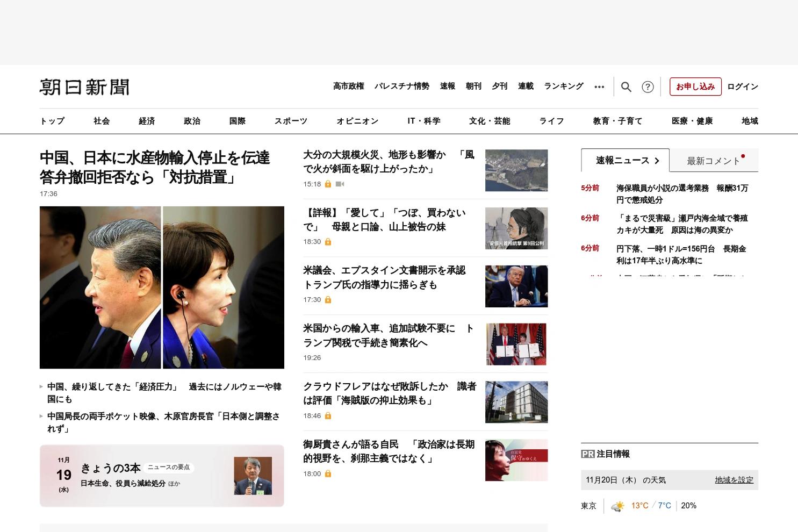
Task: Click the 11月20日（木）の天気 label
Action: point(626,480)
